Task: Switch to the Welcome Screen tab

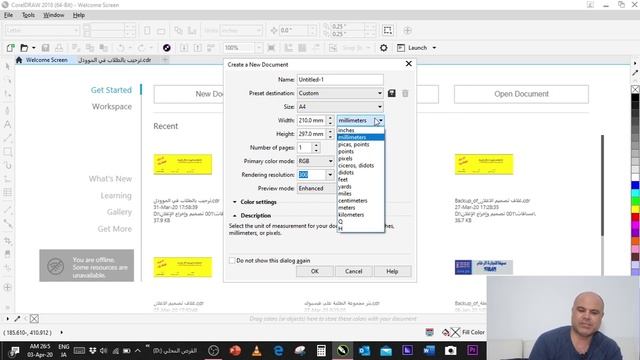Action: tap(46, 60)
